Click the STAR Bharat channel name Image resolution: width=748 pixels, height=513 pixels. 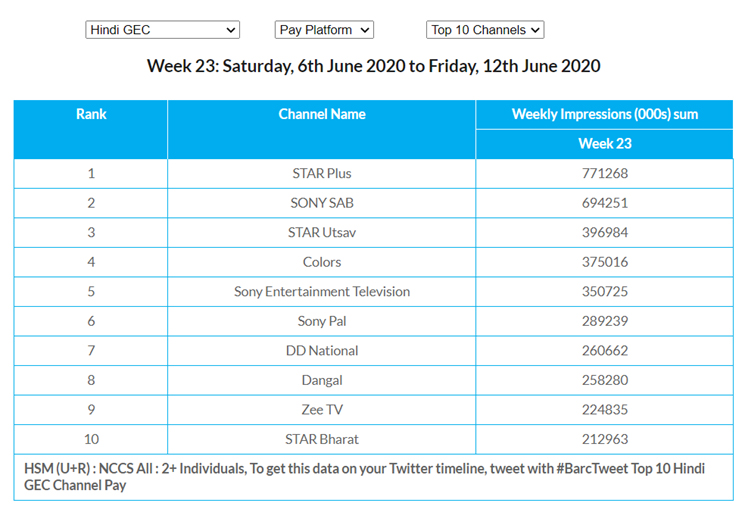(322, 439)
